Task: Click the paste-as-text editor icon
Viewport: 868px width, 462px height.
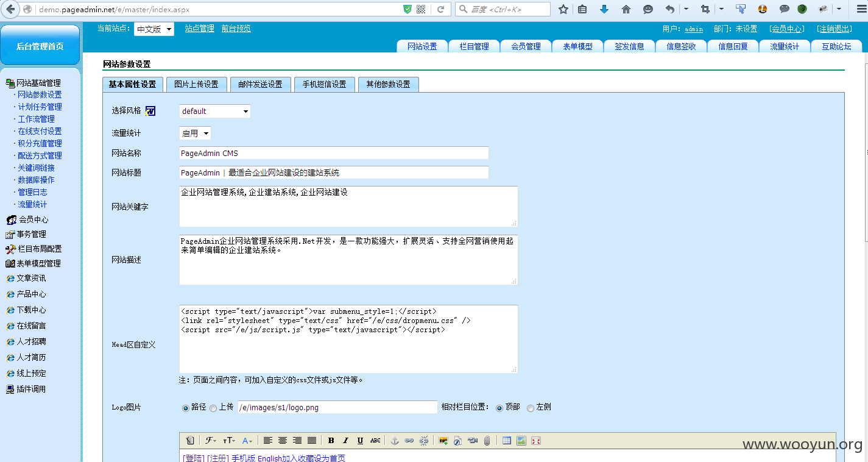Action: coord(190,441)
